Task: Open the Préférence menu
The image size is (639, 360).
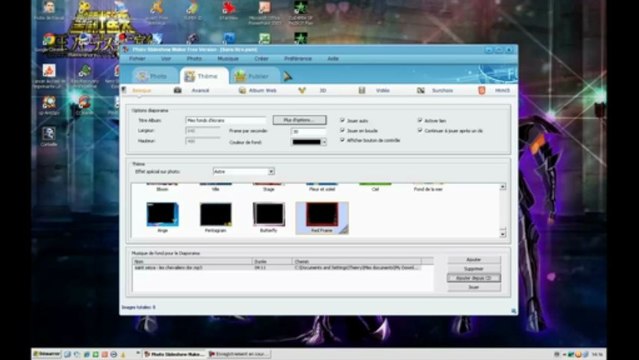Action: (x=298, y=59)
